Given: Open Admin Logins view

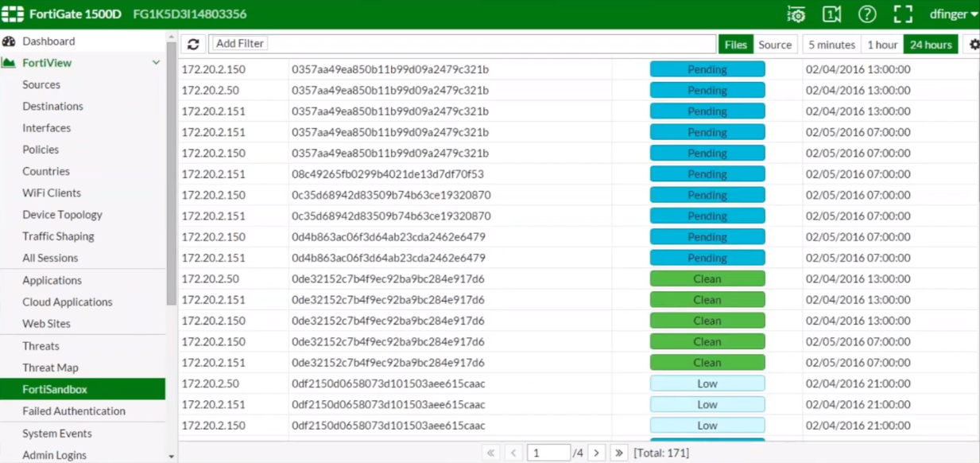Looking at the screenshot, I should (54, 455).
